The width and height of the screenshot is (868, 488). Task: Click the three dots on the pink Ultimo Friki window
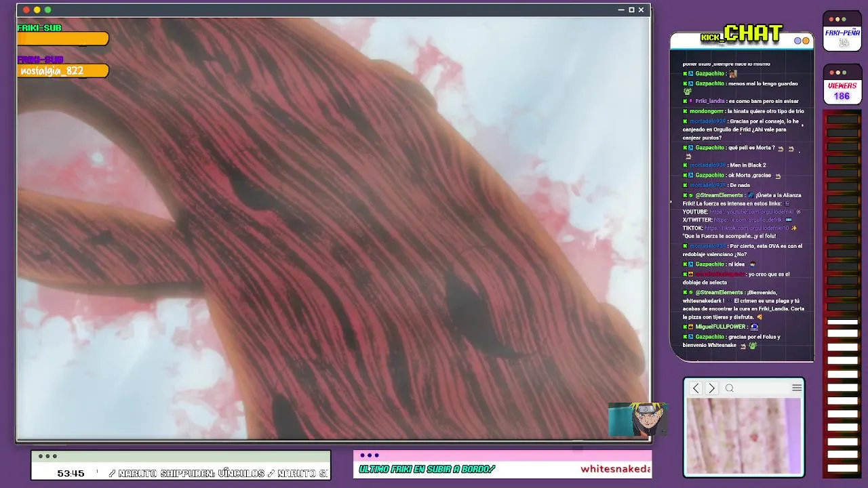tap(369, 455)
